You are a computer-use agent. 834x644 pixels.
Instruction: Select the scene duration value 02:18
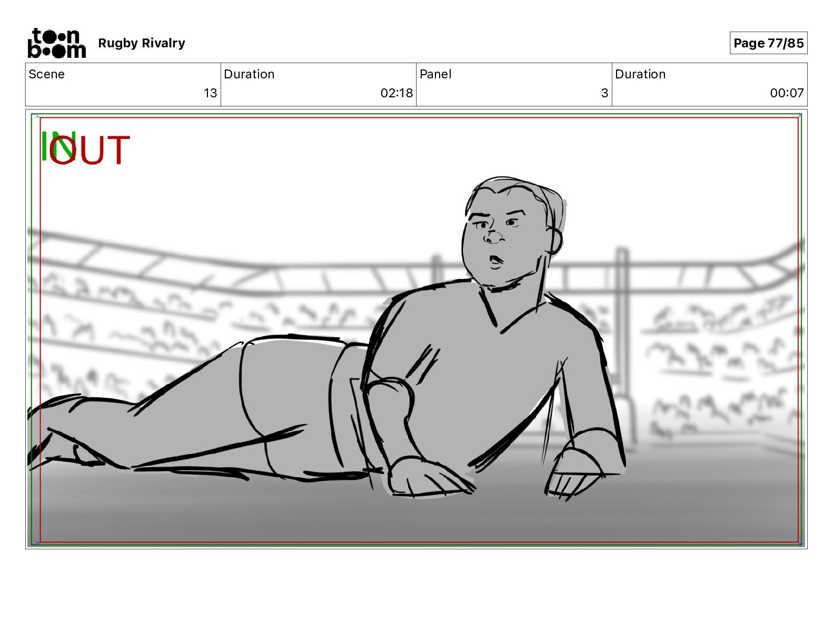point(396,93)
